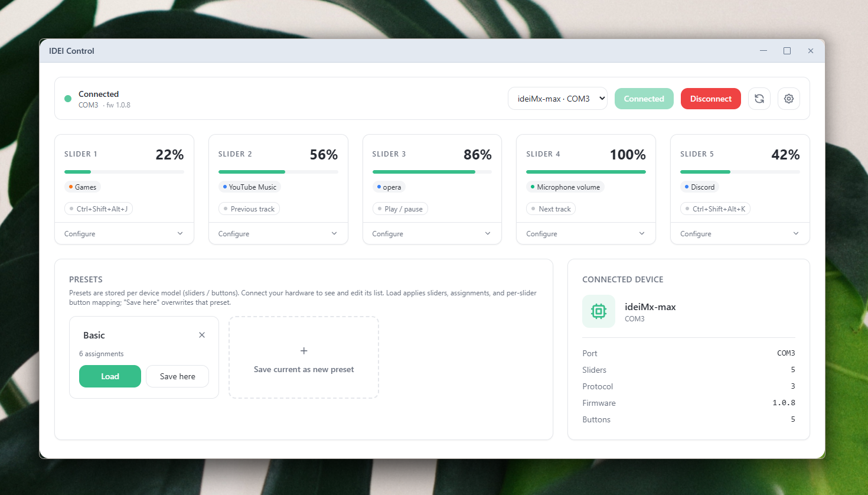Click the 6 assignments text
Image resolution: width=868 pixels, height=495 pixels.
102,354
